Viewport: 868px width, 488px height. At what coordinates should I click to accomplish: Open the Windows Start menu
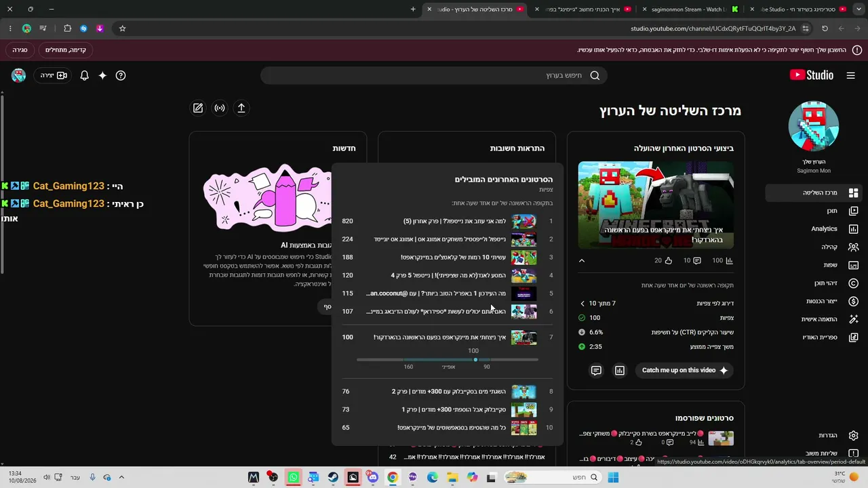click(613, 477)
